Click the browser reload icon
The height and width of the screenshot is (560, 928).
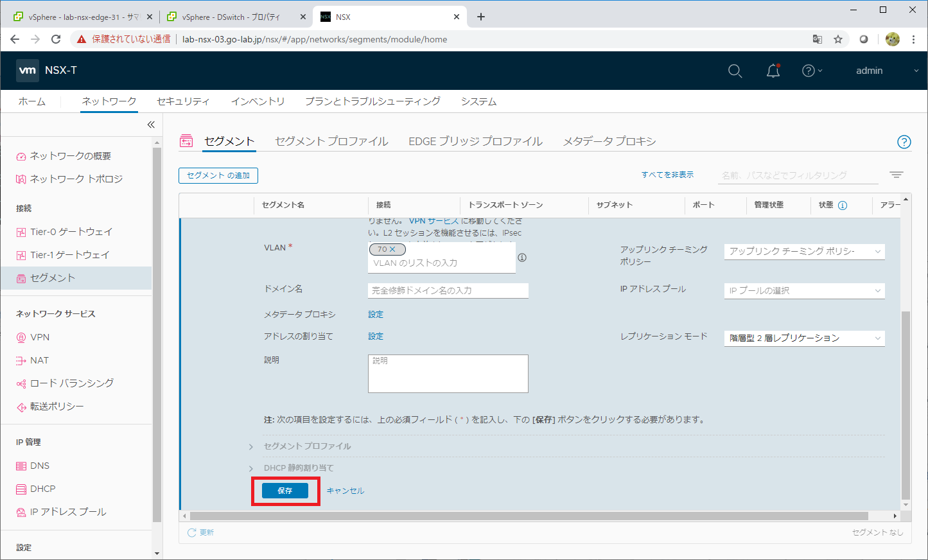(x=56, y=39)
